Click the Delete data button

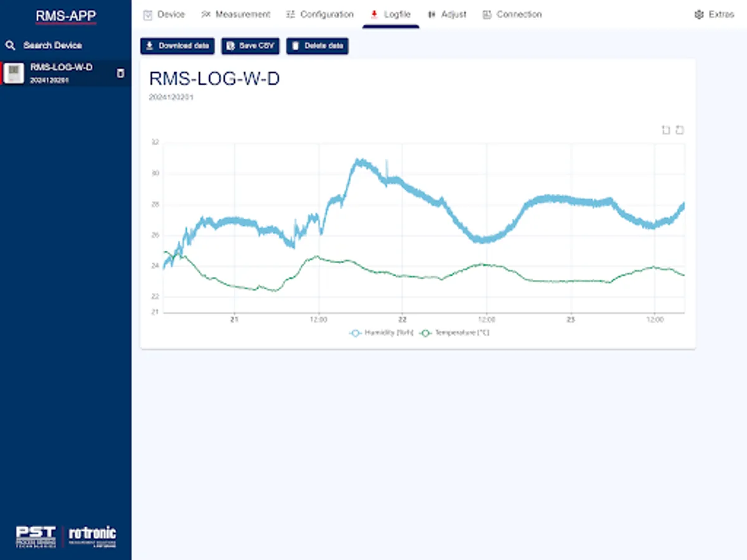pyautogui.click(x=317, y=45)
